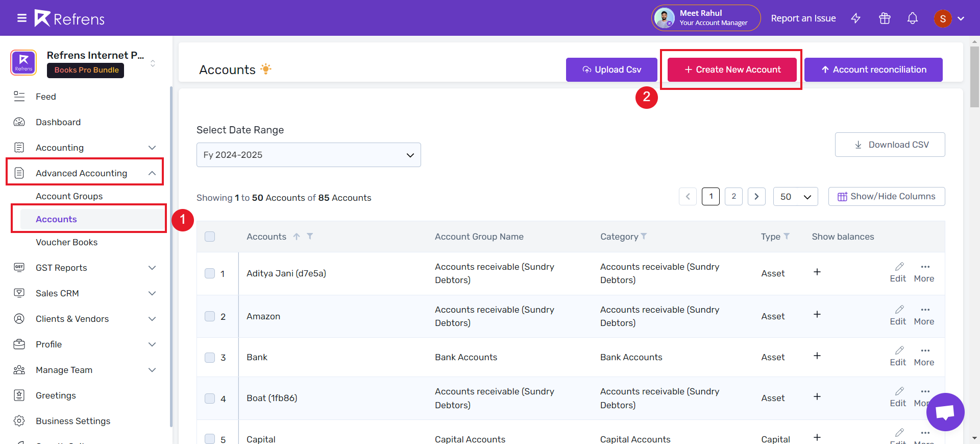Click the Upload Csv button

[x=611, y=69]
